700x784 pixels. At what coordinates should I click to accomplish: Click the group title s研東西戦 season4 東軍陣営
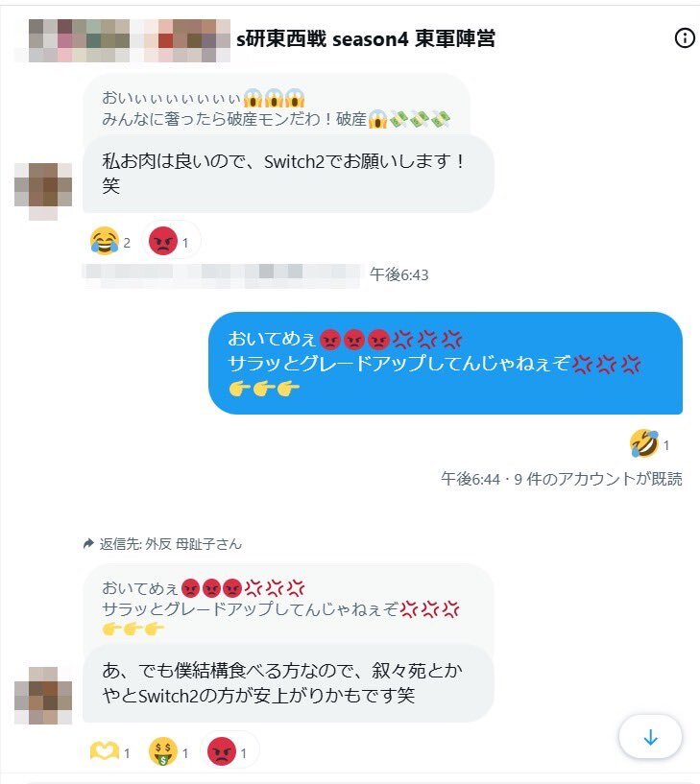point(366,38)
